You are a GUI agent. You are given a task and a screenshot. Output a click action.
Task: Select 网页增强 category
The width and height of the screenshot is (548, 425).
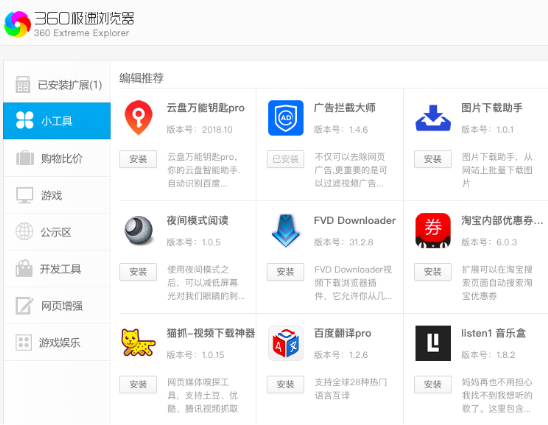pos(57,305)
